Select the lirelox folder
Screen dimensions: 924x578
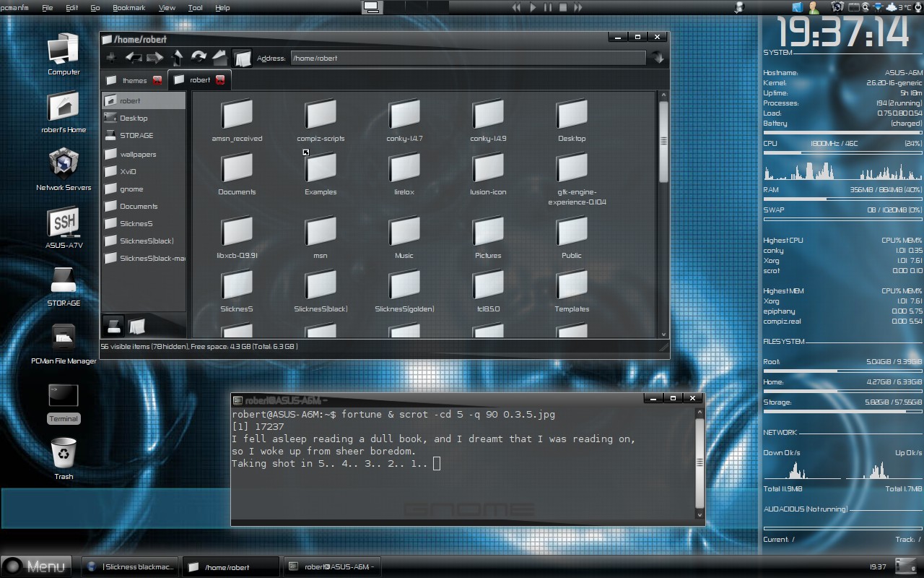tap(404, 173)
